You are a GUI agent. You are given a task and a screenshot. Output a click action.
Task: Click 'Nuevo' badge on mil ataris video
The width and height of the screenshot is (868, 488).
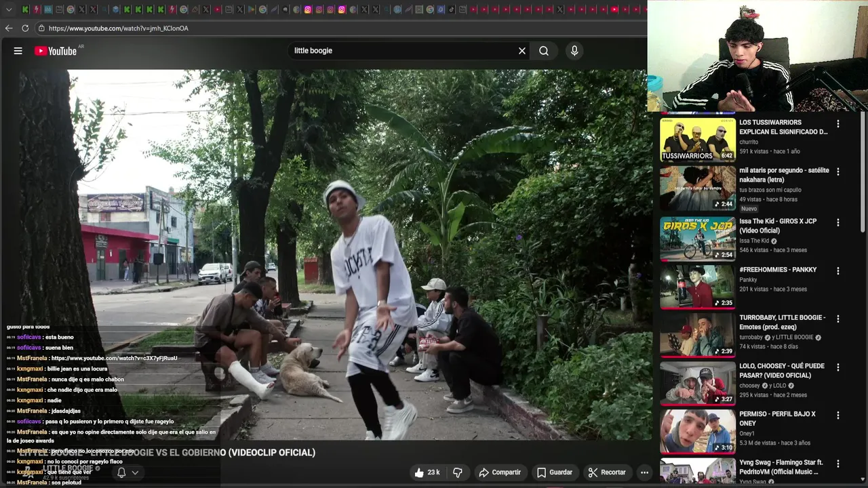pos(749,209)
